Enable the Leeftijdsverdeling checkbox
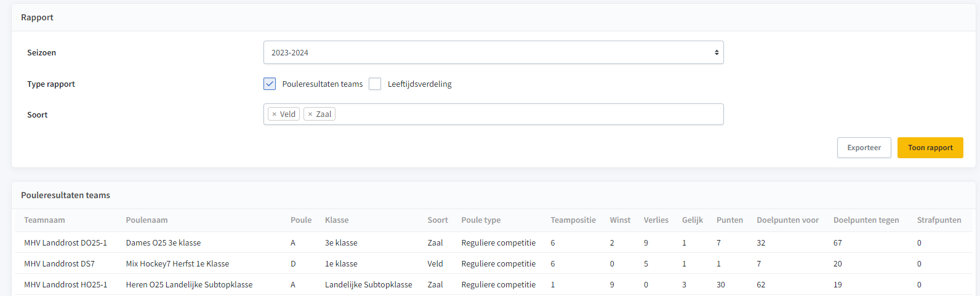The width and height of the screenshot is (980, 296). pyautogui.click(x=375, y=84)
